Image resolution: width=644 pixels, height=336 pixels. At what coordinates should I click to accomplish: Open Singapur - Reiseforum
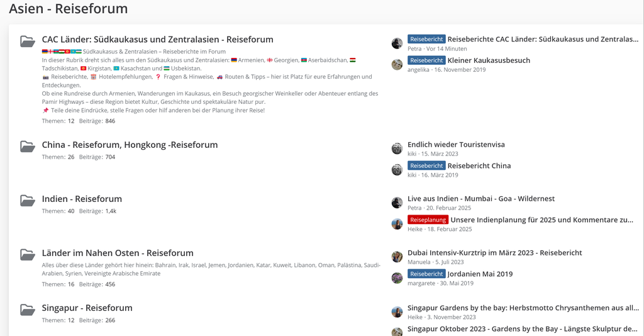click(87, 308)
